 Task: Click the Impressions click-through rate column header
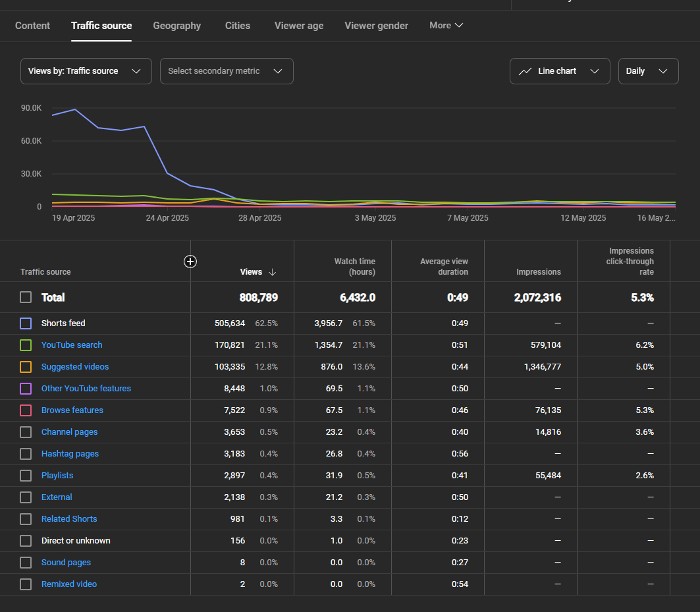630,262
